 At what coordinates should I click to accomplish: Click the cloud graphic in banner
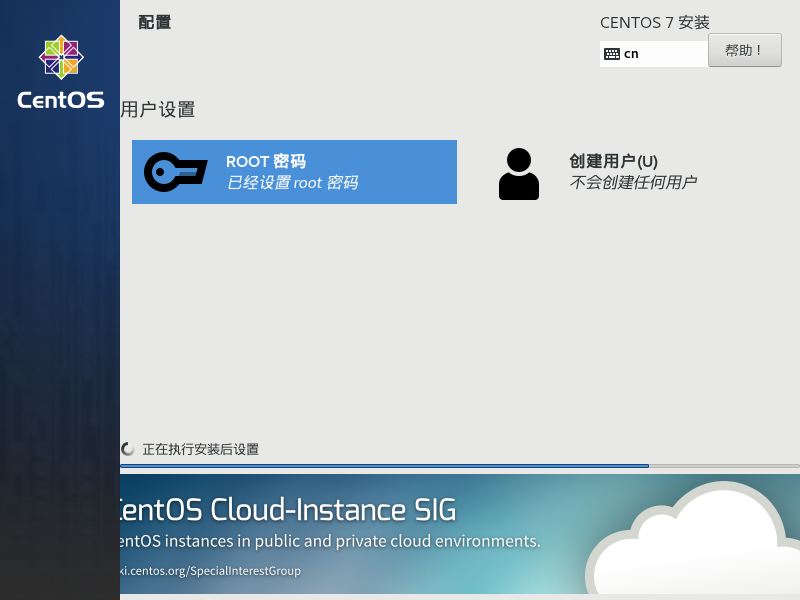point(693,541)
